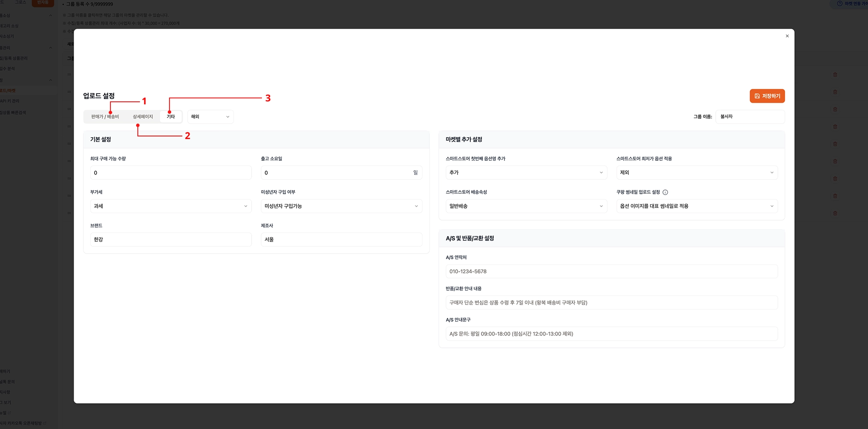Open API 키 관리 in background sidebar
868x429 pixels.
point(10,101)
